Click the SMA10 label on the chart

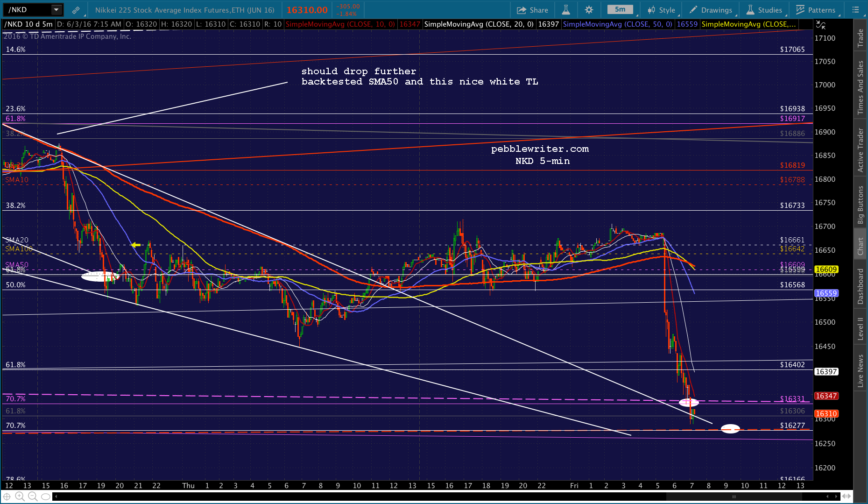click(17, 180)
